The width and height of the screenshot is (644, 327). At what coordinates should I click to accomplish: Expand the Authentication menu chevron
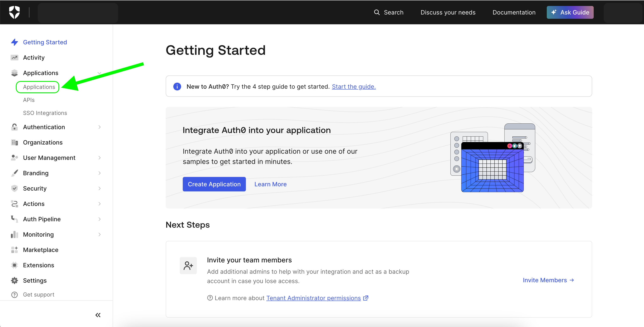click(x=100, y=127)
